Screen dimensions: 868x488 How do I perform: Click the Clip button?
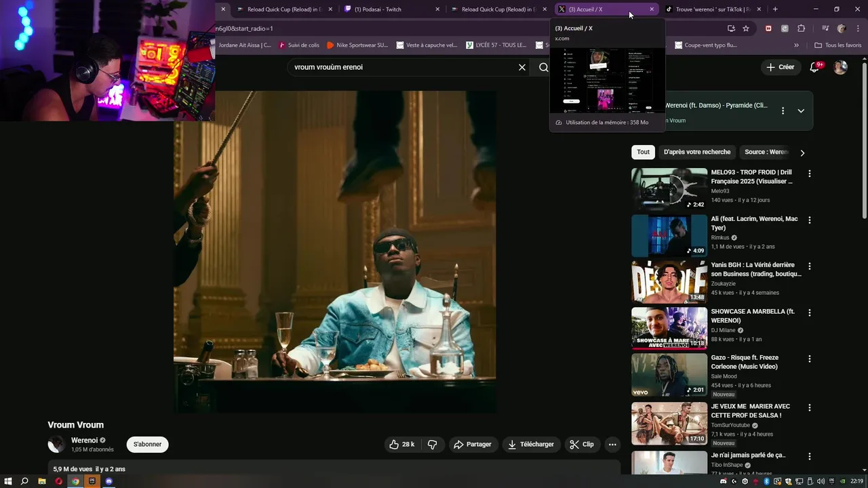[x=582, y=445]
